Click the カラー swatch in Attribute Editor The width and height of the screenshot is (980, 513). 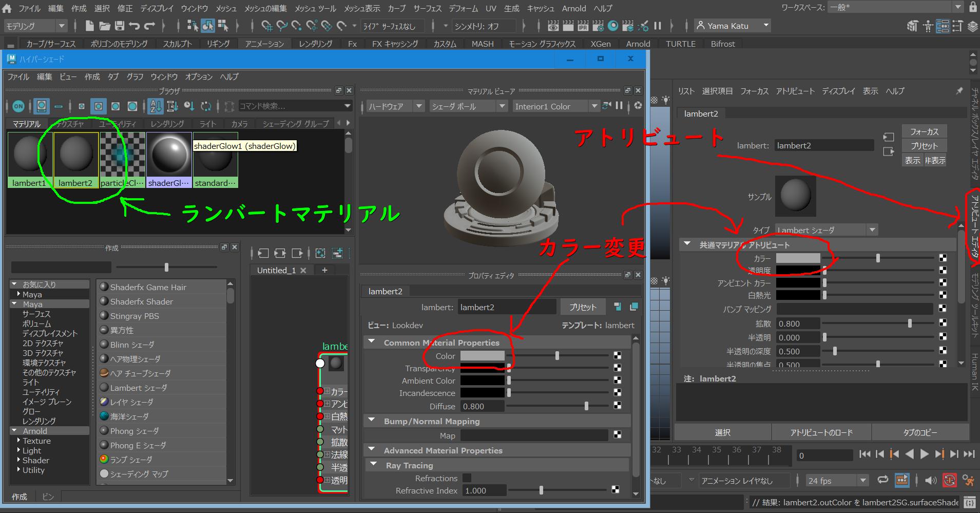click(x=798, y=258)
